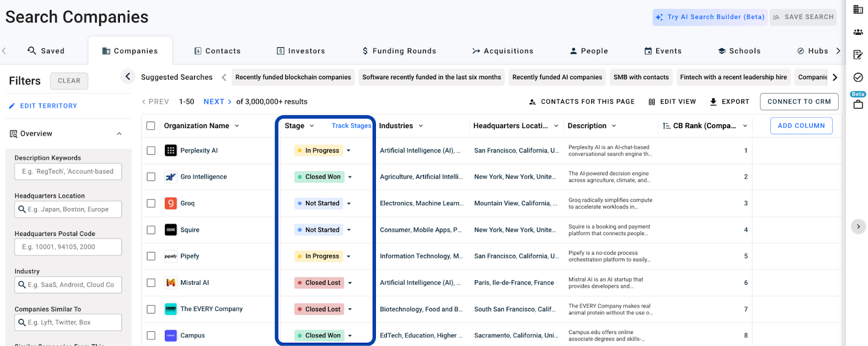Collapse the Filters panel with the chevron
The height and width of the screenshot is (346, 868).
(x=127, y=77)
